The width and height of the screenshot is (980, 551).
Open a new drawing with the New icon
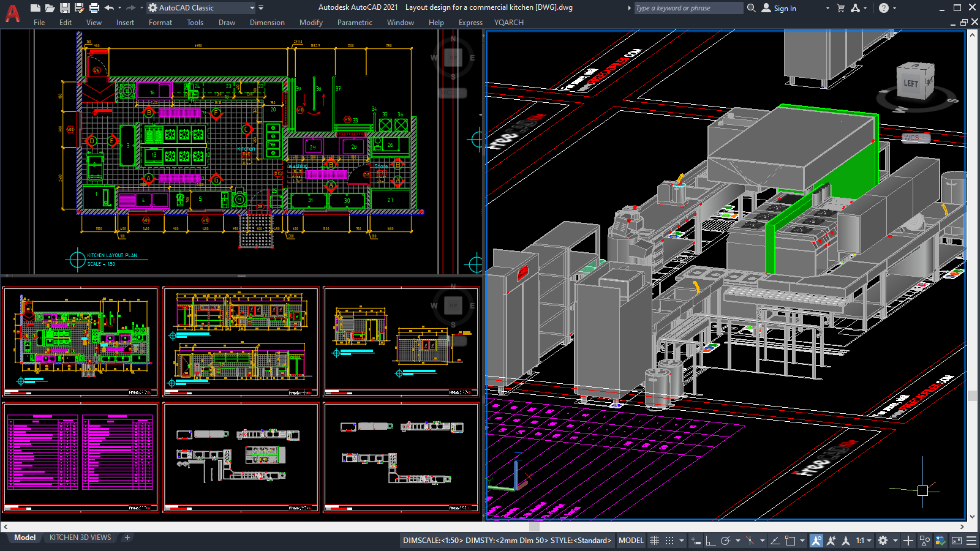[36, 7]
